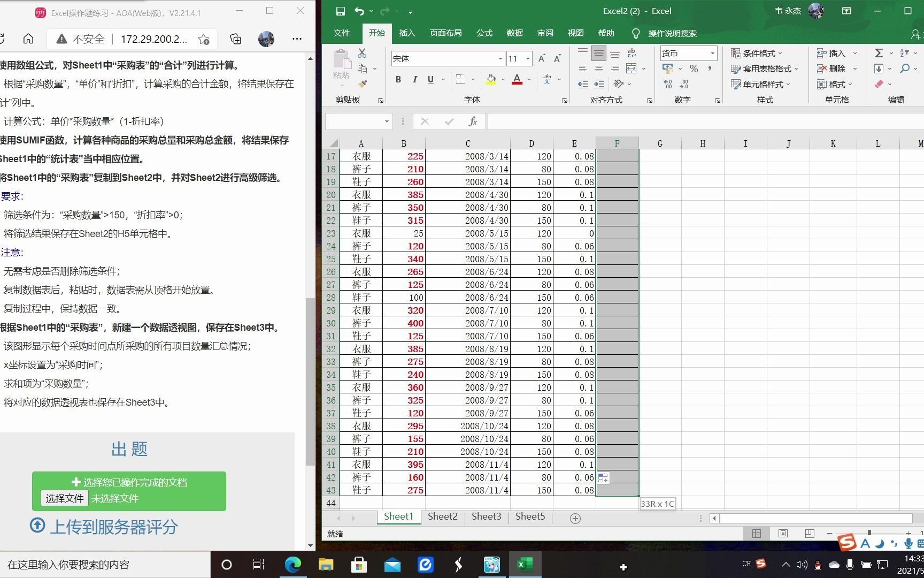Apply comma style formatting
The height and width of the screenshot is (578, 924).
[x=710, y=69]
